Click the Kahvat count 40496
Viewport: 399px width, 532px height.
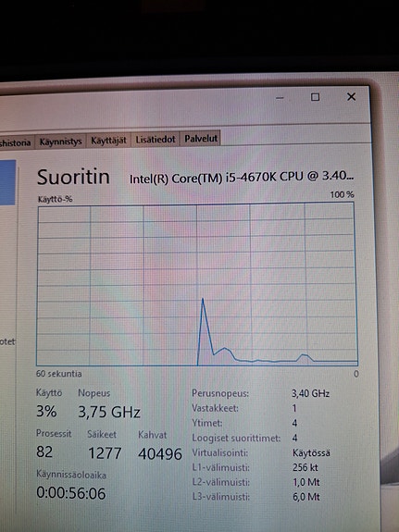click(x=160, y=453)
